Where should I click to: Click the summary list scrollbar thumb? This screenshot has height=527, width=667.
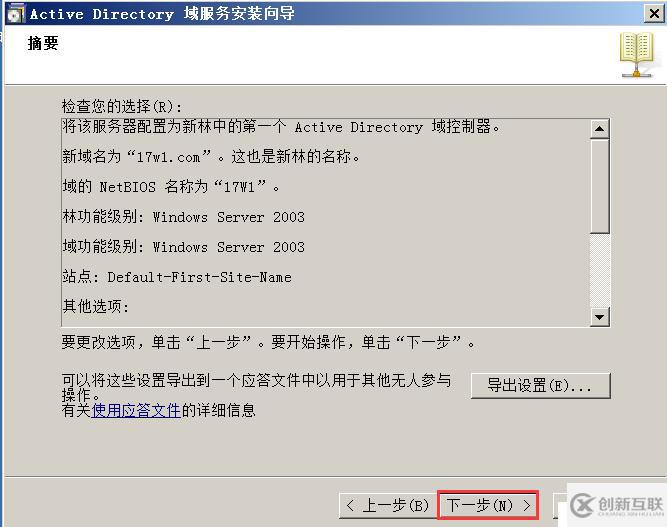600,186
